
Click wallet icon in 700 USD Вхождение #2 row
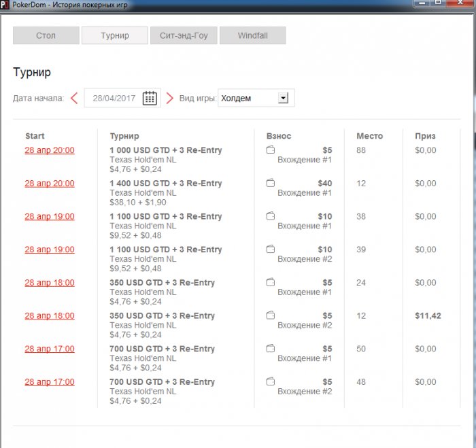(271, 381)
